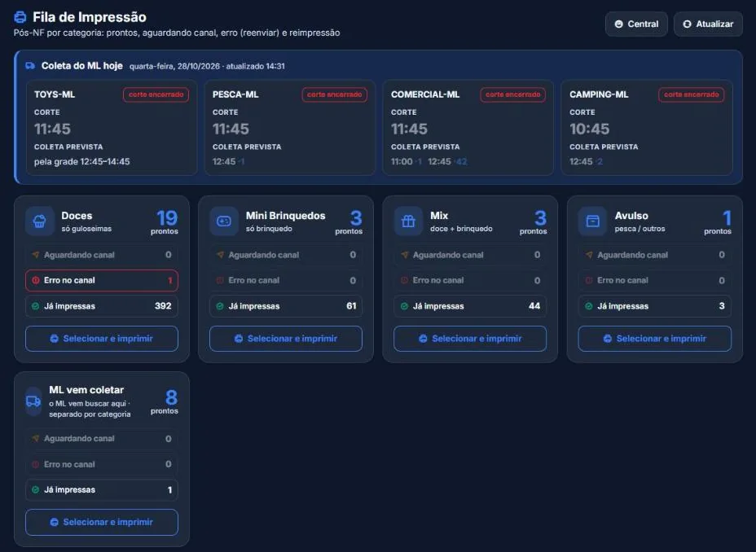Click the Avulso archive box icon
This screenshot has width=756, height=552.
coord(592,221)
